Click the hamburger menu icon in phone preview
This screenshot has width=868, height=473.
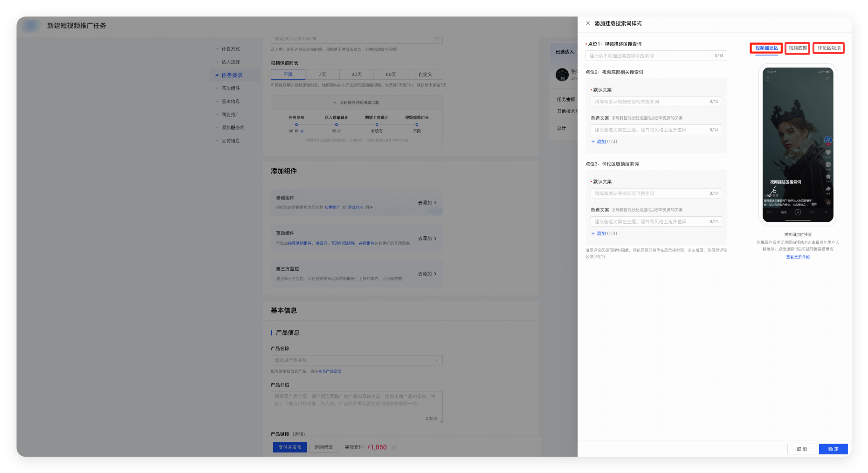tap(768, 79)
